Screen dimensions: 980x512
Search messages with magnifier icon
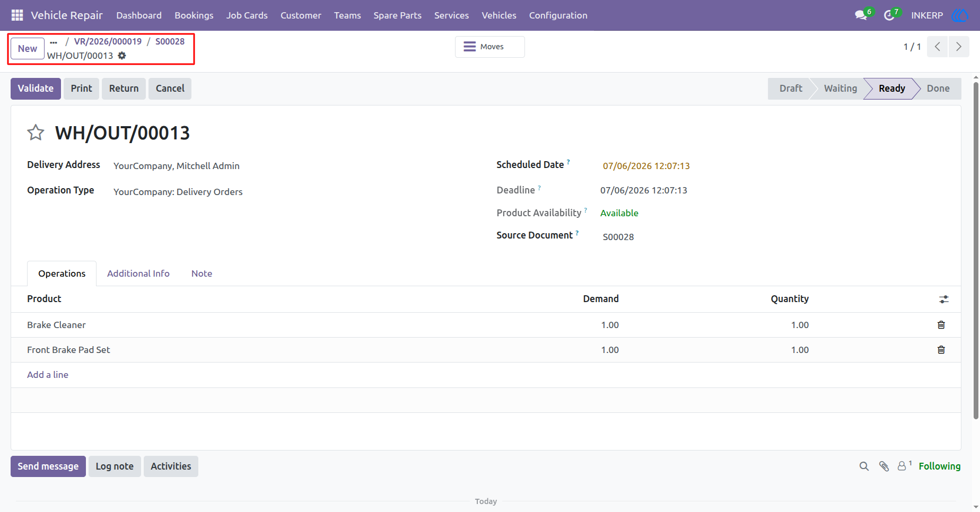[x=864, y=466]
